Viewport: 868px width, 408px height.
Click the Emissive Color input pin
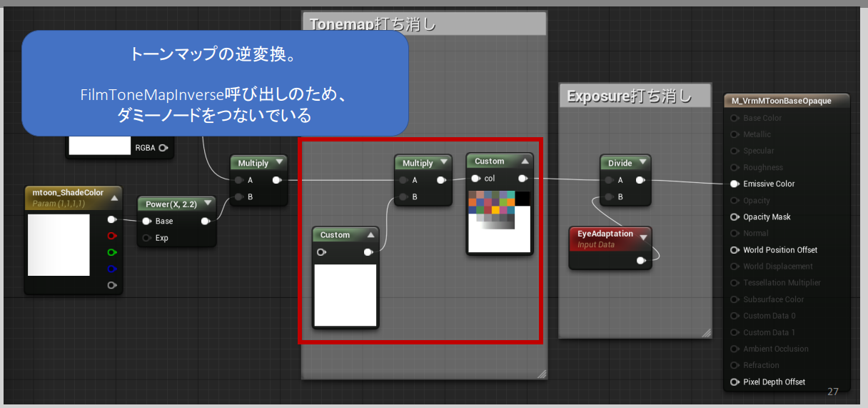click(735, 184)
